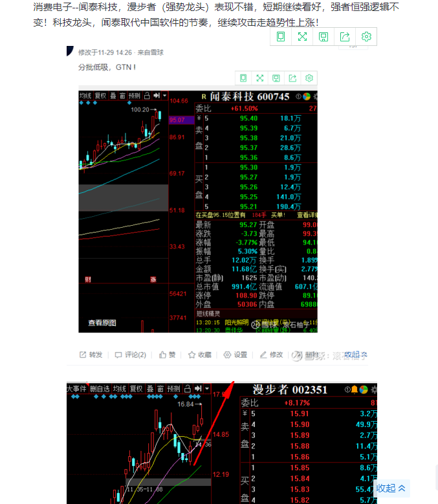Open the dropdown arrow in 漫步者 chart toolbar
438x504 pixels.
click(x=207, y=389)
